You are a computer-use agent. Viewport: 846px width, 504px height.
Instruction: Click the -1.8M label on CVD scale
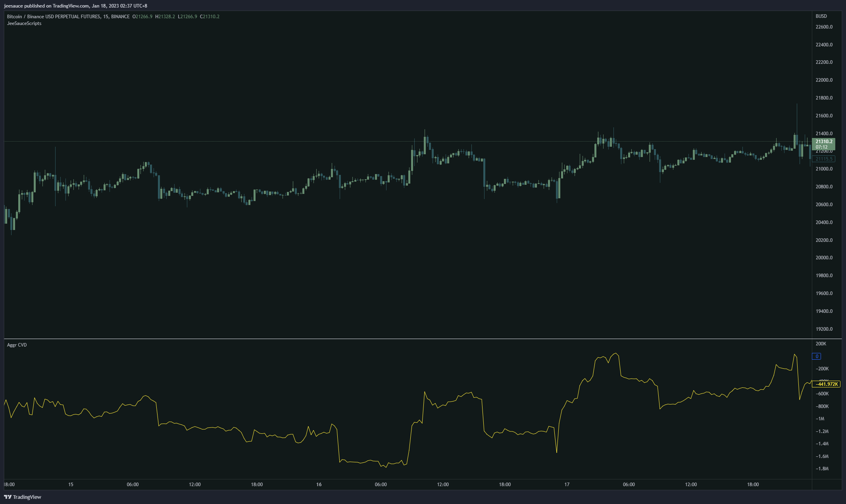822,469
